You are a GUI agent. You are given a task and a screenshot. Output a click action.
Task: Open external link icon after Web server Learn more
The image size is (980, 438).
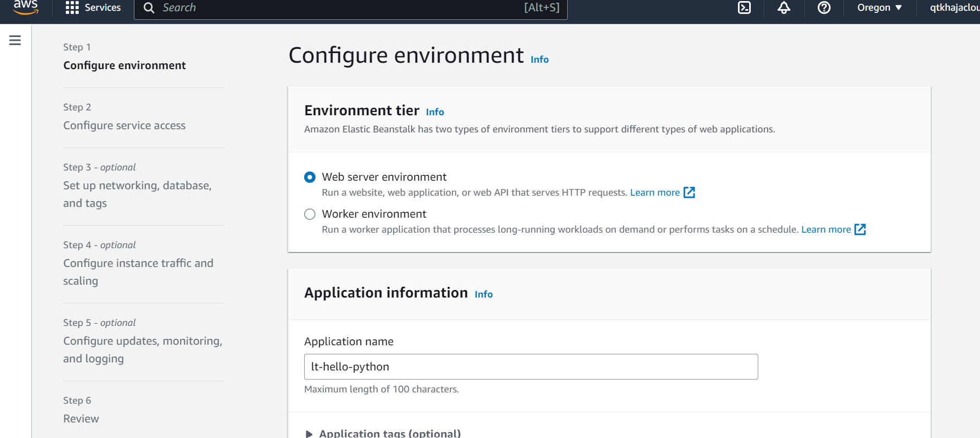(689, 192)
